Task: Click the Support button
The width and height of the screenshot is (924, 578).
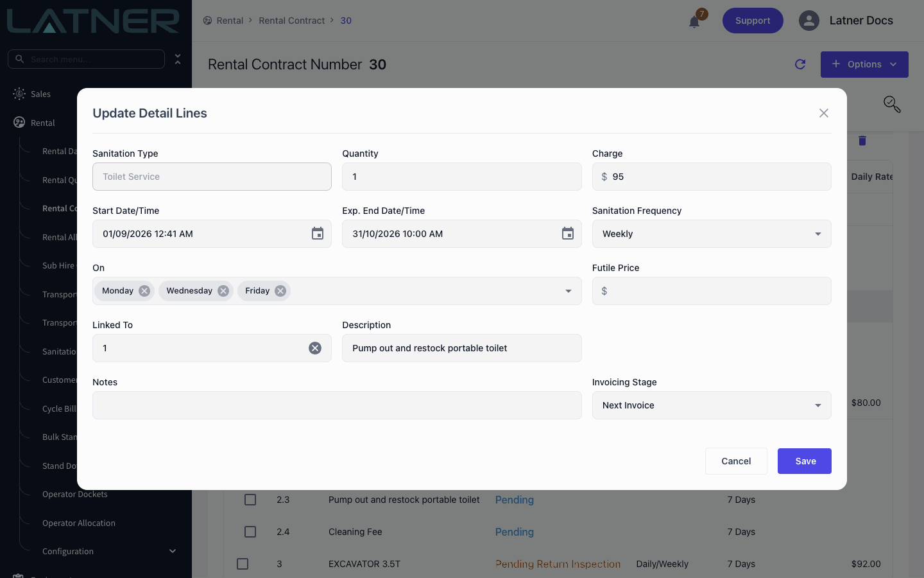Action: [x=753, y=21]
